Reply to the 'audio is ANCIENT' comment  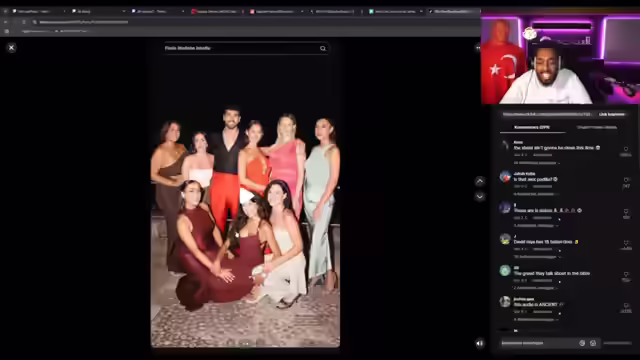[x=542, y=312]
